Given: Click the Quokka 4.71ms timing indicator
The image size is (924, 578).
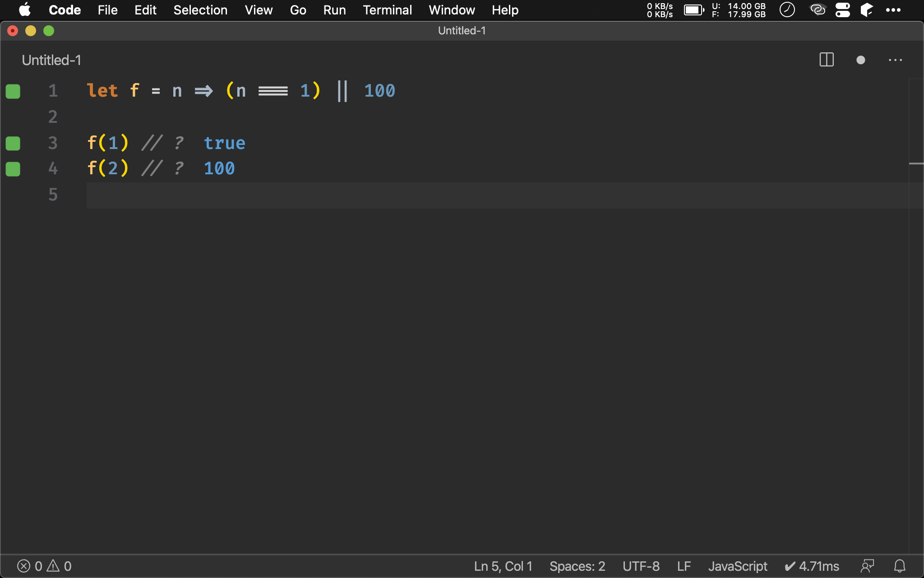Looking at the screenshot, I should point(812,566).
